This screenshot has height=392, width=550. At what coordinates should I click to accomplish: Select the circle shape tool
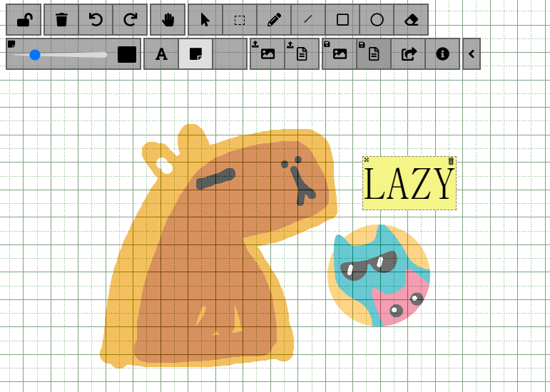pyautogui.click(x=377, y=20)
